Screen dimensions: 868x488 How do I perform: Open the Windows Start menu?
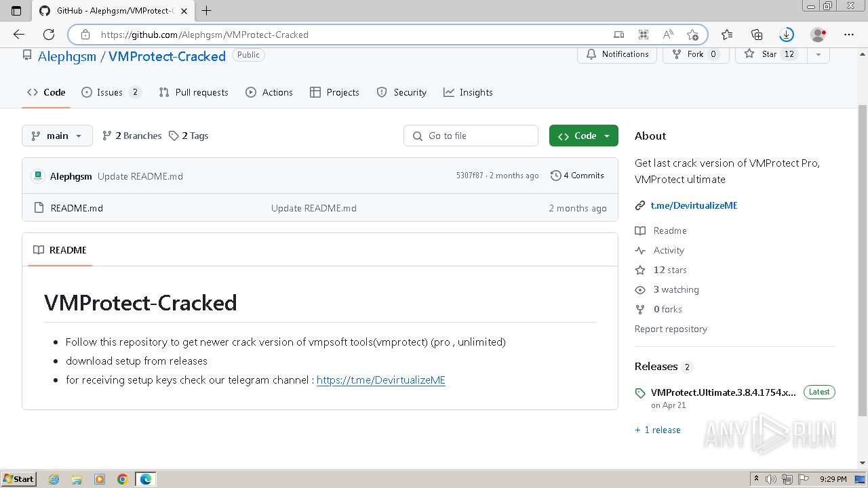18,479
